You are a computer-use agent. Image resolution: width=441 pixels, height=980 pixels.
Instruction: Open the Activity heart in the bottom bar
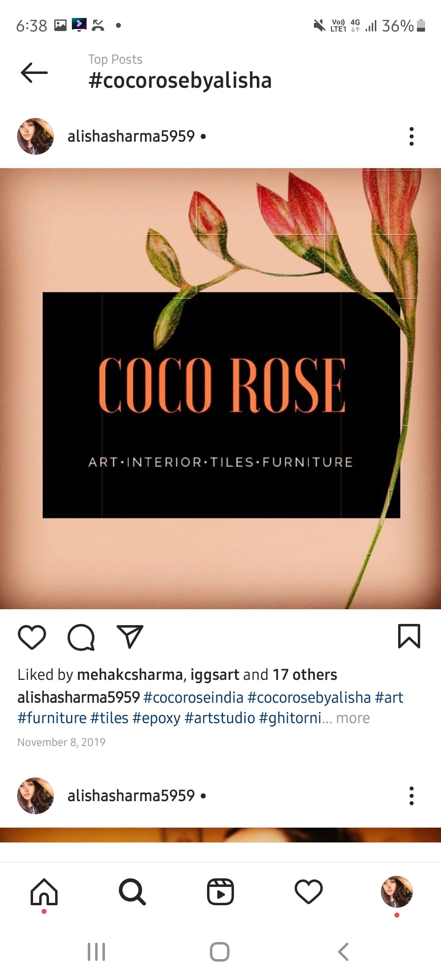coord(309,892)
